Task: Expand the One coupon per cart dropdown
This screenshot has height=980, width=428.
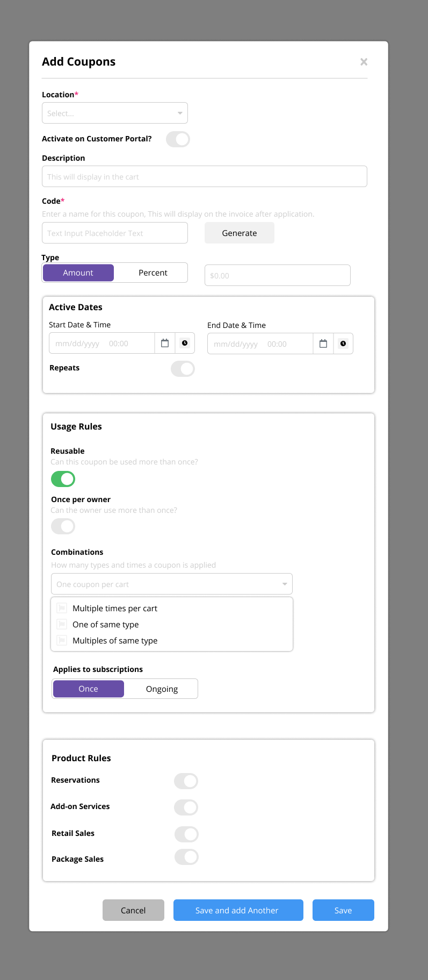Action: (172, 584)
